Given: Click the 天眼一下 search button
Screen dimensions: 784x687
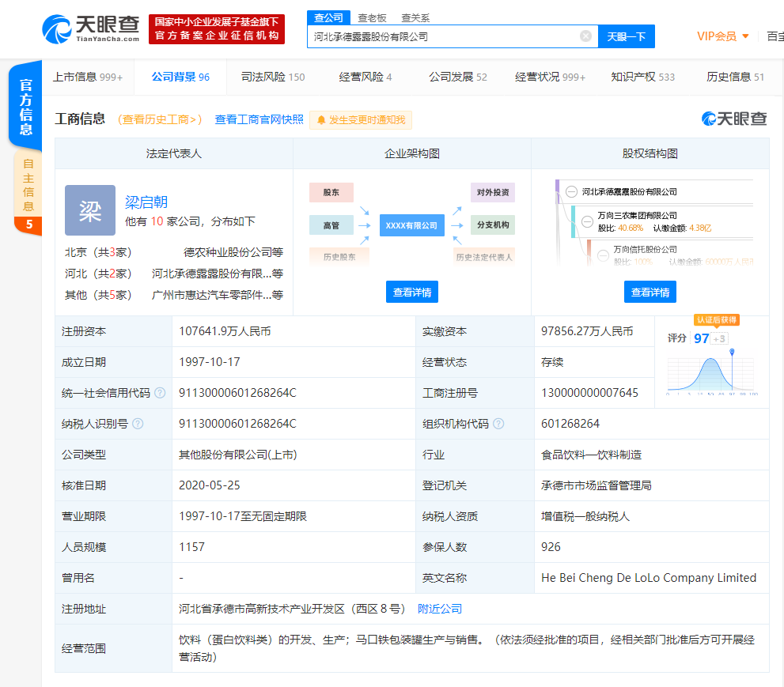Looking at the screenshot, I should pyautogui.click(x=627, y=36).
